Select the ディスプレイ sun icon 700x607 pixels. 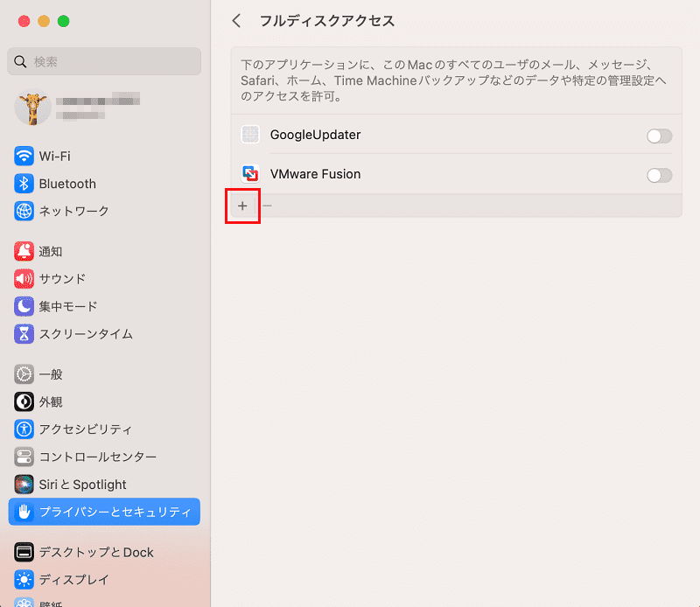pos(24,580)
